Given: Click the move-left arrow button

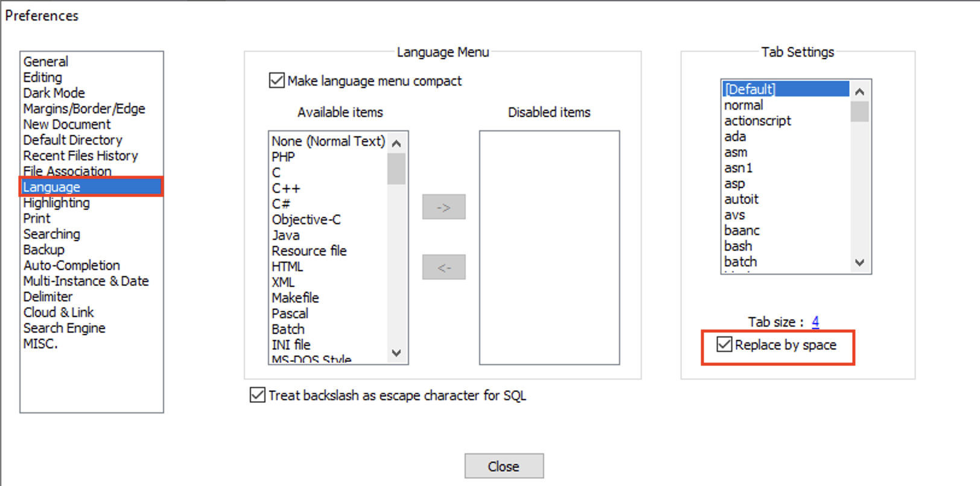Looking at the screenshot, I should (x=444, y=267).
